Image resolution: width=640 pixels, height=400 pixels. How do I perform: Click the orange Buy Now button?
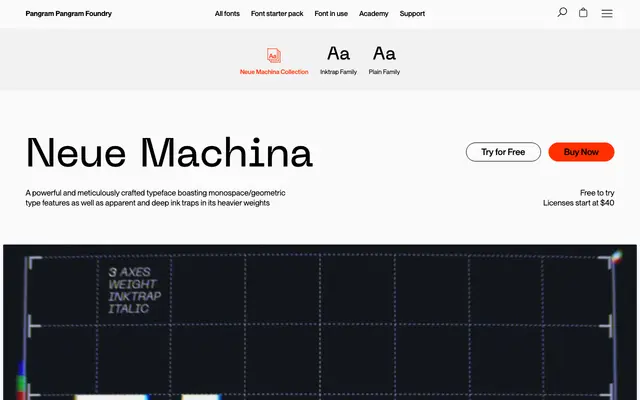[x=581, y=152]
